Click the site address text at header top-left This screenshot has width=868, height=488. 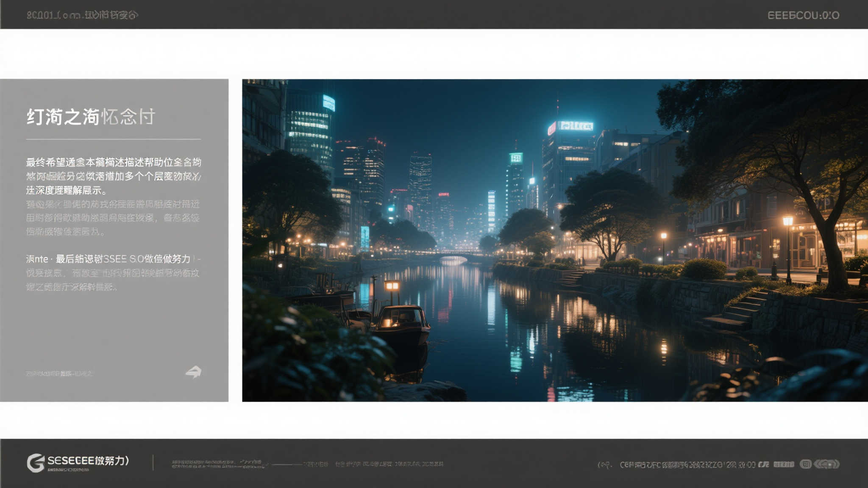coord(83,15)
